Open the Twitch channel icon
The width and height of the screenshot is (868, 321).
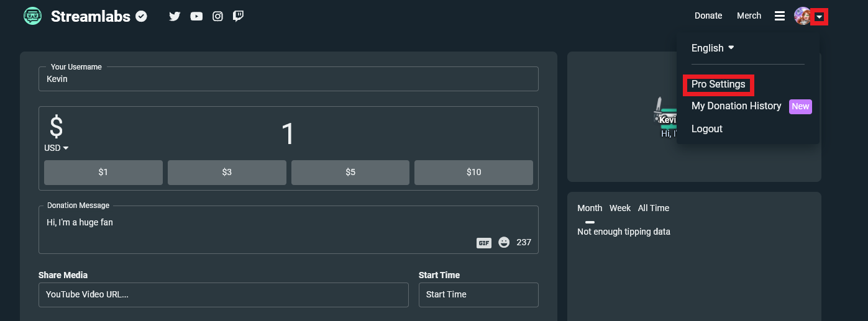[238, 16]
